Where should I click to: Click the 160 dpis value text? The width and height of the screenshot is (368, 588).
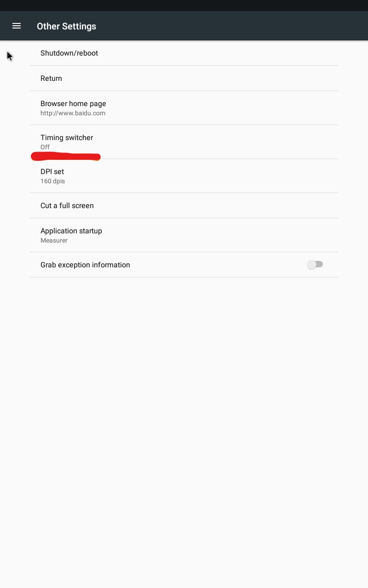point(52,181)
